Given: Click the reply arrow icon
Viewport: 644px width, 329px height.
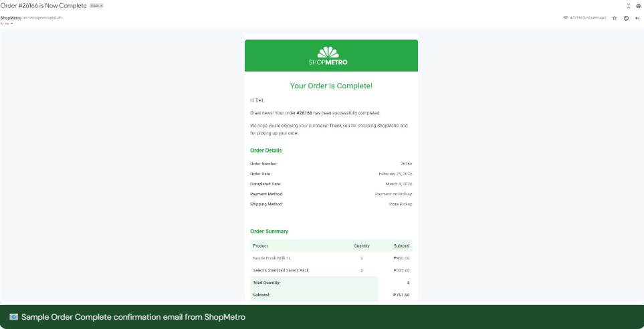Looking at the screenshot, I should 637,18.
